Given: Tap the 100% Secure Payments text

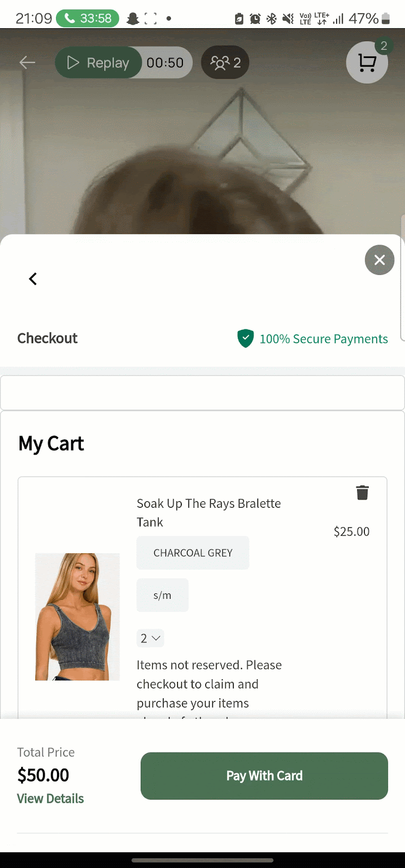Looking at the screenshot, I should (x=324, y=339).
